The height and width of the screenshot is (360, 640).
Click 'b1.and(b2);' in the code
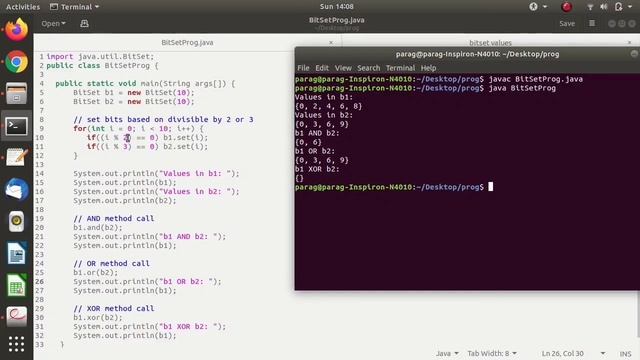(98, 227)
